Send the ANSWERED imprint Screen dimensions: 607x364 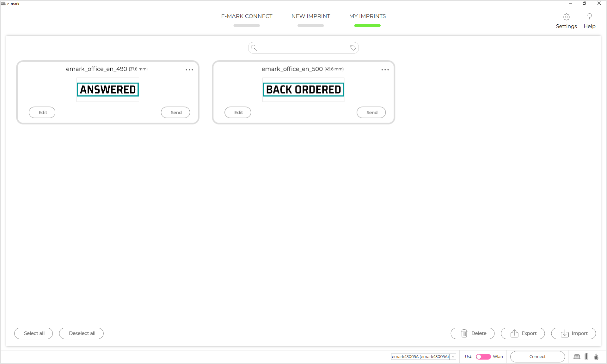175,112
